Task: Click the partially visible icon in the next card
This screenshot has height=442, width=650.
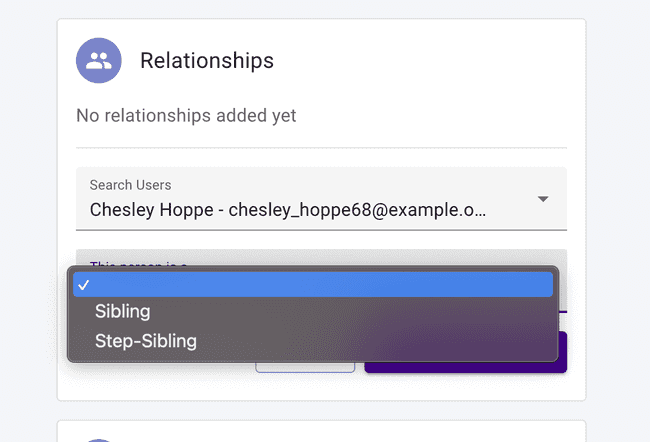Action: [x=99, y=438]
